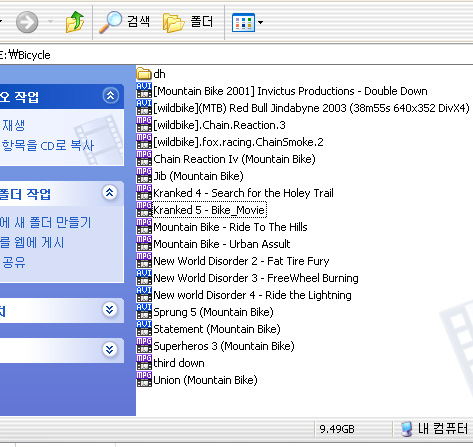Click make a new folder link
The height and width of the screenshot is (447, 473).
point(45,222)
